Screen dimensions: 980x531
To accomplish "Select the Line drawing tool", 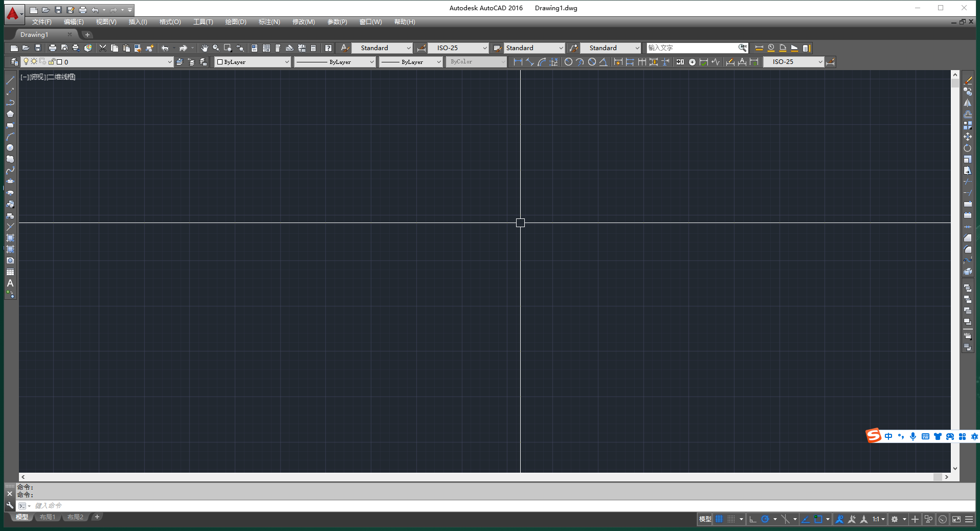I will [x=10, y=80].
